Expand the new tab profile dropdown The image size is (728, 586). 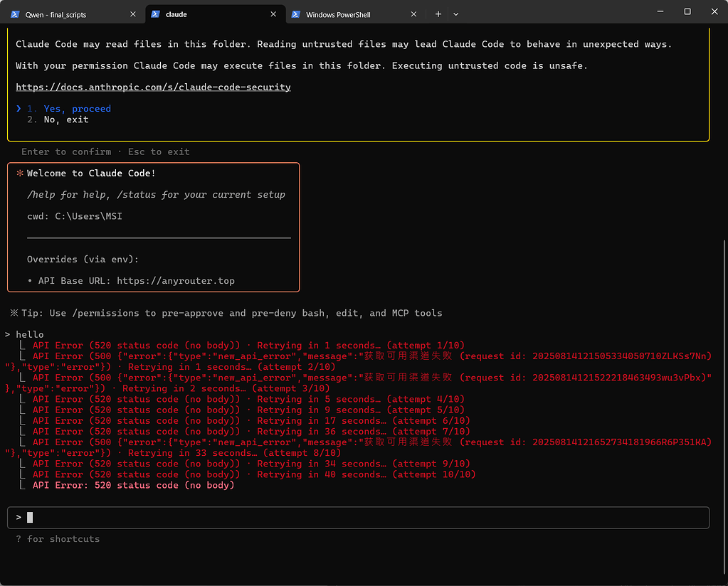[x=456, y=14]
